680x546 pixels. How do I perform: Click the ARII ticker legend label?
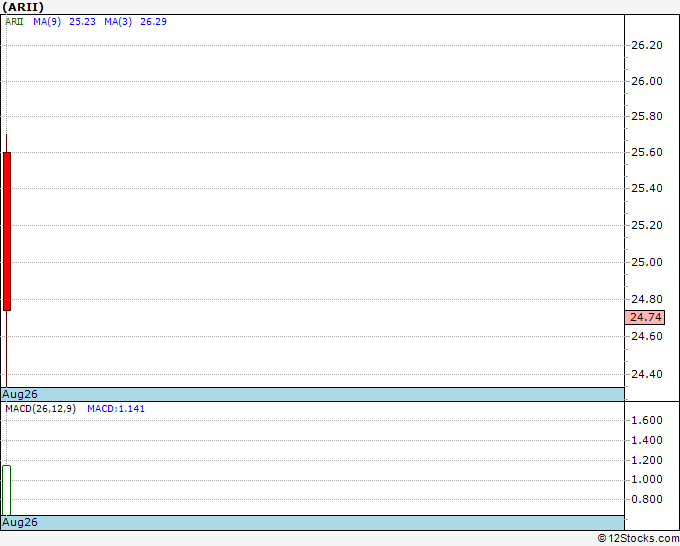pyautogui.click(x=14, y=22)
